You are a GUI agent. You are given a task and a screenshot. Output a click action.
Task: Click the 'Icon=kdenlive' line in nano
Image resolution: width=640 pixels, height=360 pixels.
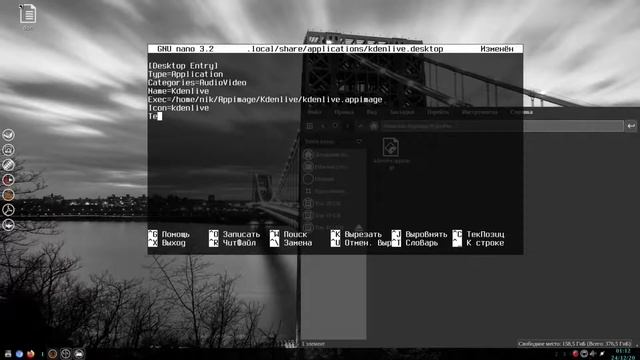click(179, 108)
